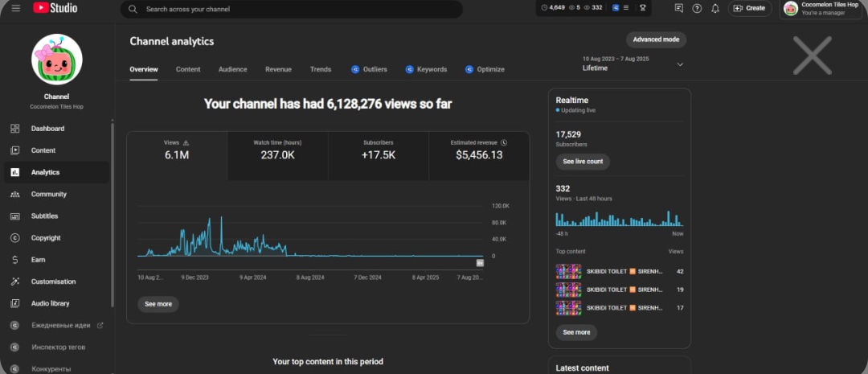Open the hamburger navigation menu
This screenshot has width=868, height=374.
[x=15, y=8]
